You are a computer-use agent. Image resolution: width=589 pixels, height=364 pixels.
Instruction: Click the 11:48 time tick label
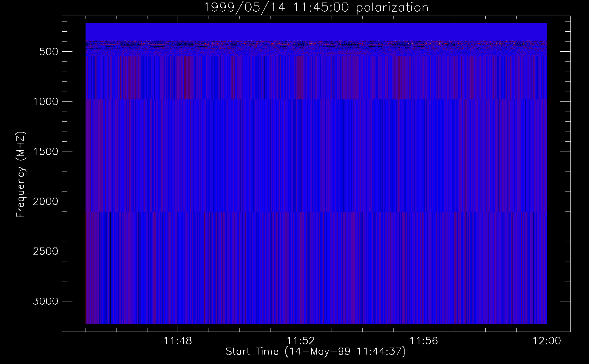click(178, 341)
